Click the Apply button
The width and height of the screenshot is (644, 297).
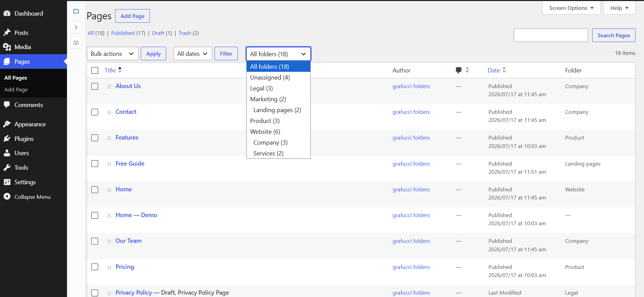[153, 54]
